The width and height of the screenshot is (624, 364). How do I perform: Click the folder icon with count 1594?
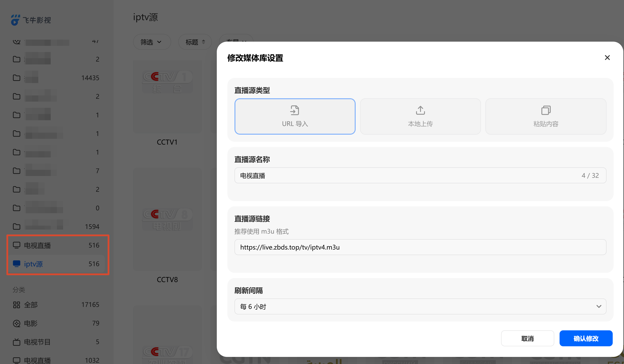pyautogui.click(x=17, y=226)
